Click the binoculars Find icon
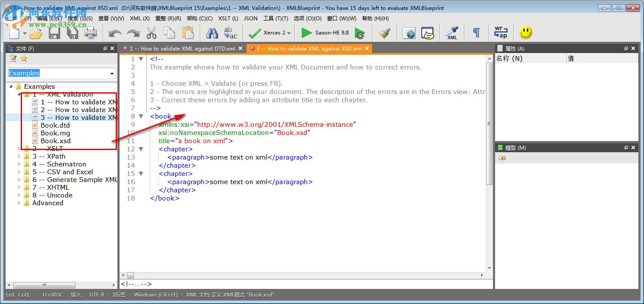This screenshot has width=644, height=304. pos(212,33)
